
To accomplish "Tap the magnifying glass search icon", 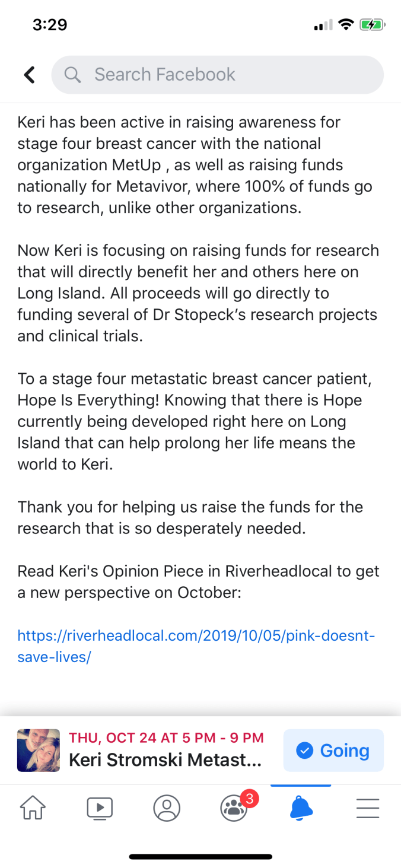I will pyautogui.click(x=72, y=75).
